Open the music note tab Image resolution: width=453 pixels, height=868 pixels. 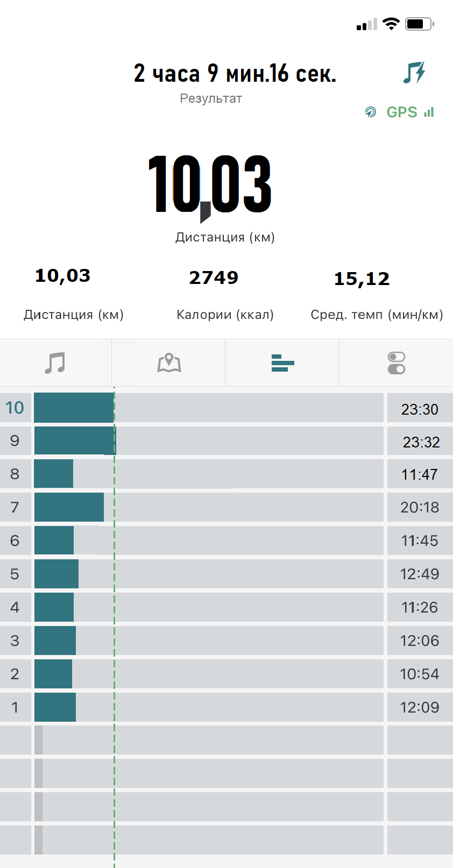[55, 363]
